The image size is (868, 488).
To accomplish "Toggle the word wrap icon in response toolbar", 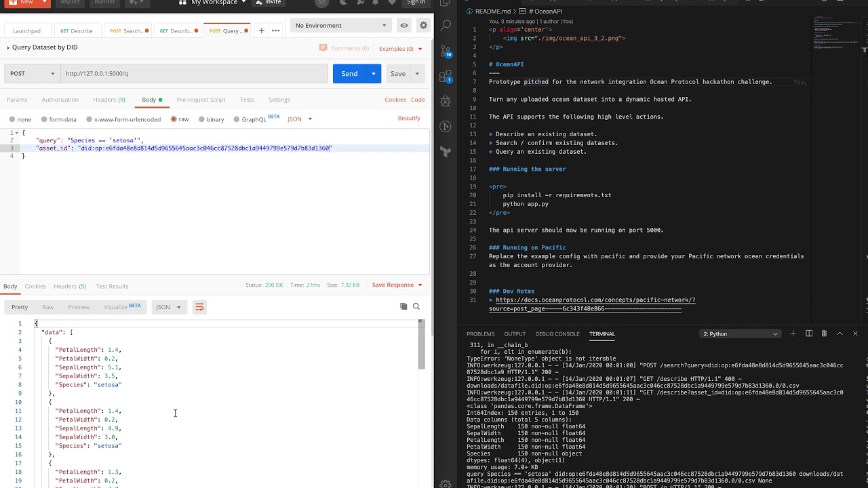I will point(199,307).
